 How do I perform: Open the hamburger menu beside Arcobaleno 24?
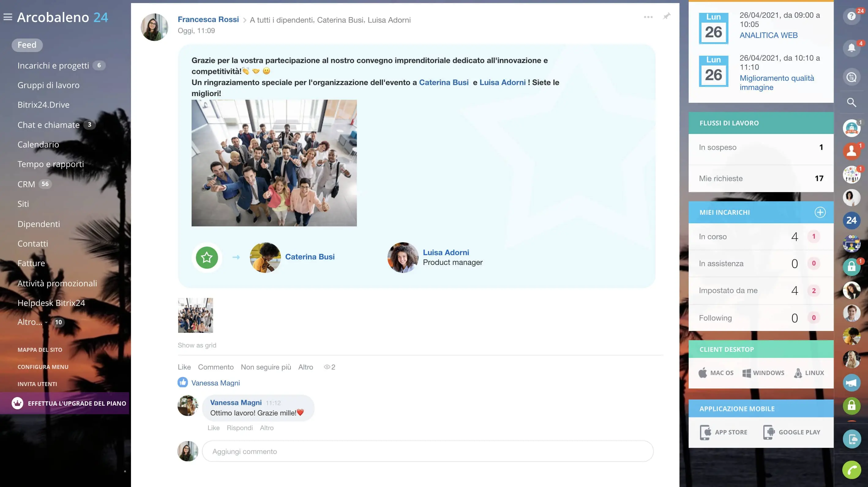point(8,17)
